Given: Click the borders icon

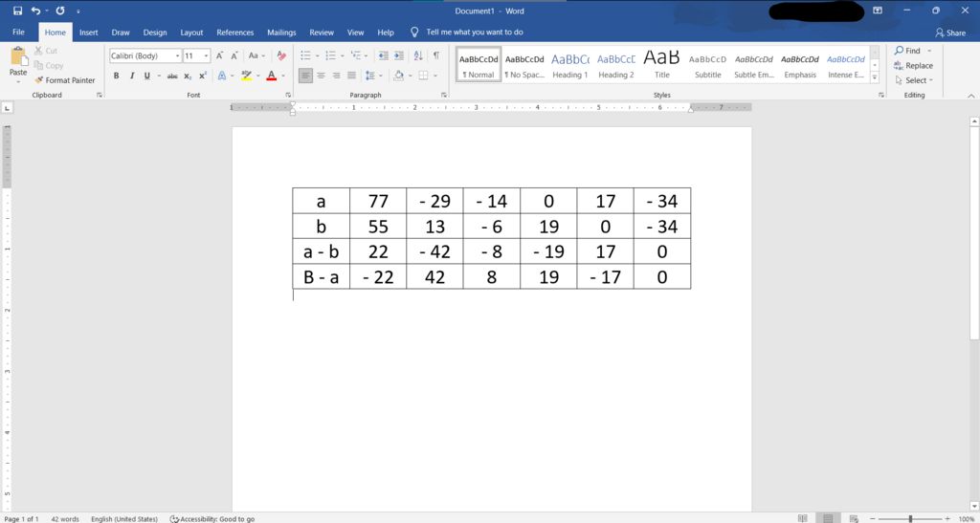Looking at the screenshot, I should [x=423, y=76].
